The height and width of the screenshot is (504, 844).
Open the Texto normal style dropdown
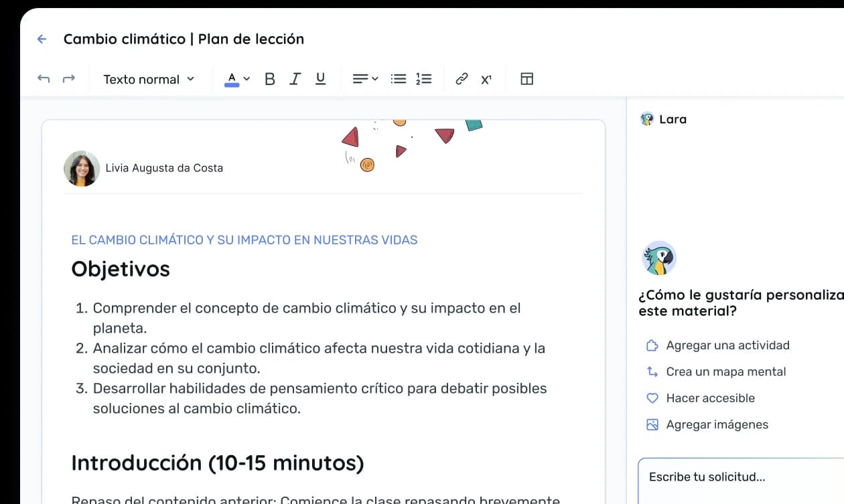[x=149, y=79]
